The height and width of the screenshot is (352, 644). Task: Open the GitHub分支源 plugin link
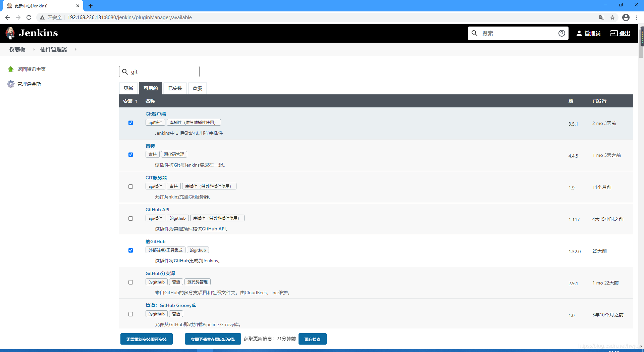point(160,273)
